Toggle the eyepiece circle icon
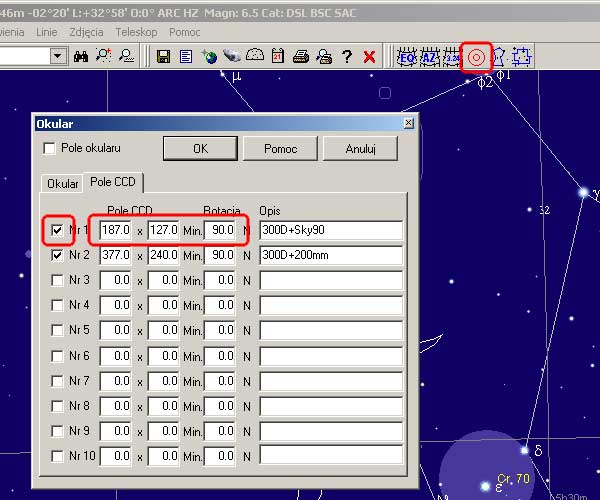This screenshot has height=500, width=600. coord(476,57)
